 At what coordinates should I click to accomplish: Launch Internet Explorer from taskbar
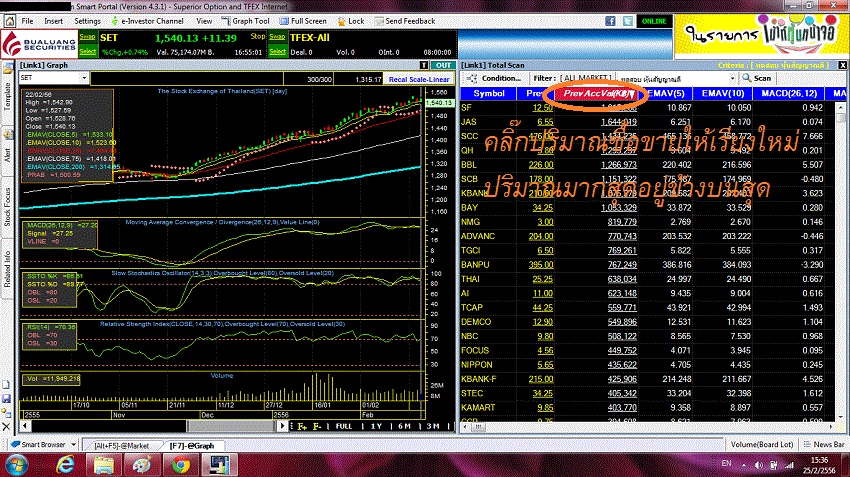click(66, 465)
